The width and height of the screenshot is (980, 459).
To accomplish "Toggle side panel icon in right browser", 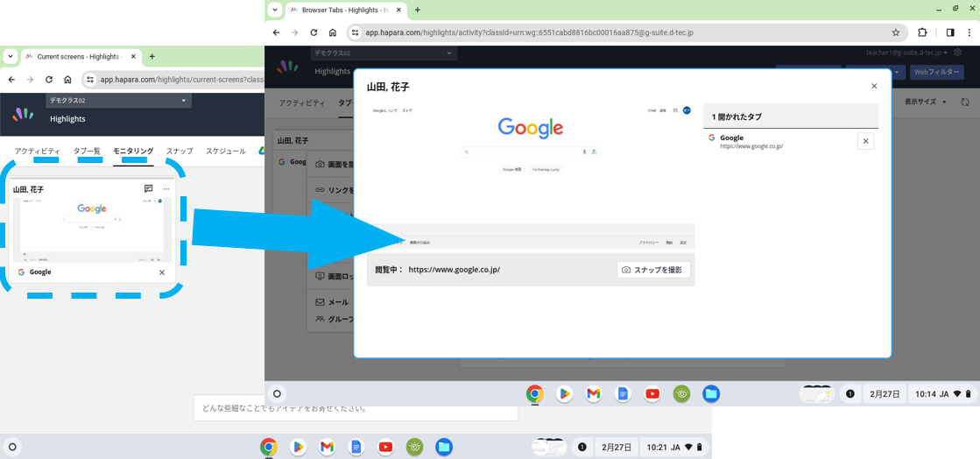I will 950,32.
